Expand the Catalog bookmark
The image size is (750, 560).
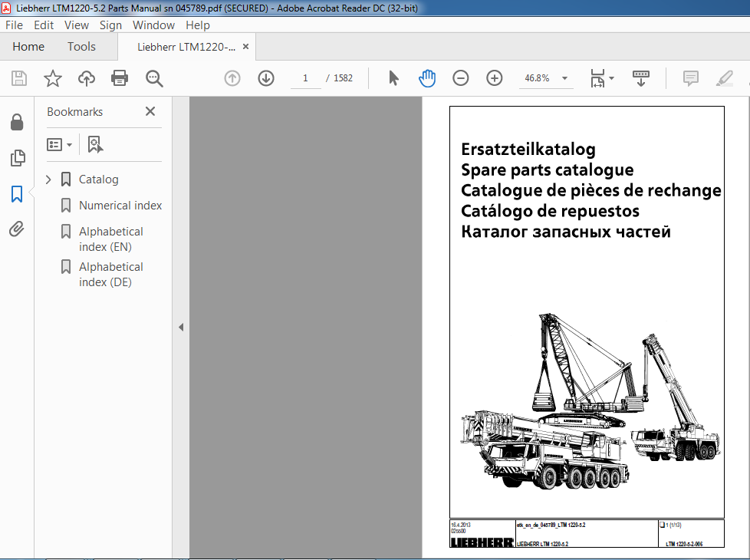[x=48, y=180]
